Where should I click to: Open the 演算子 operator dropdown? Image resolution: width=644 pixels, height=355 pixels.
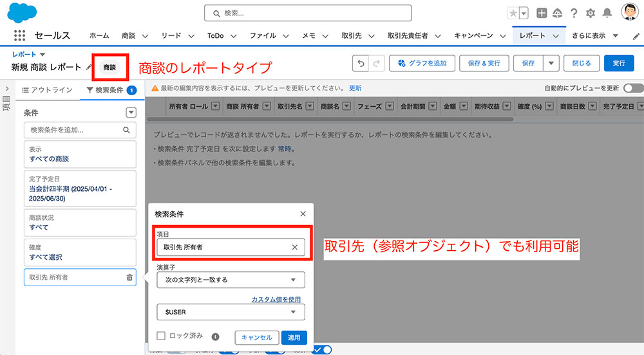[231, 280]
